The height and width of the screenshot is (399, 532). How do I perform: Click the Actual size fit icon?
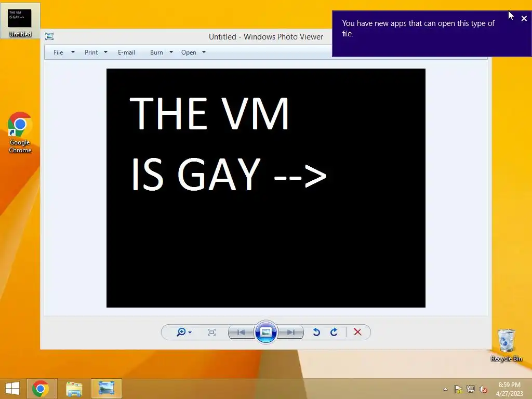(x=211, y=332)
